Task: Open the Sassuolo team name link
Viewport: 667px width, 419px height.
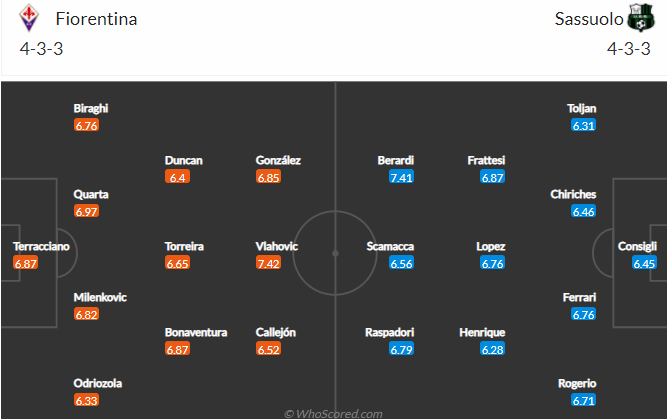Action: click(589, 19)
